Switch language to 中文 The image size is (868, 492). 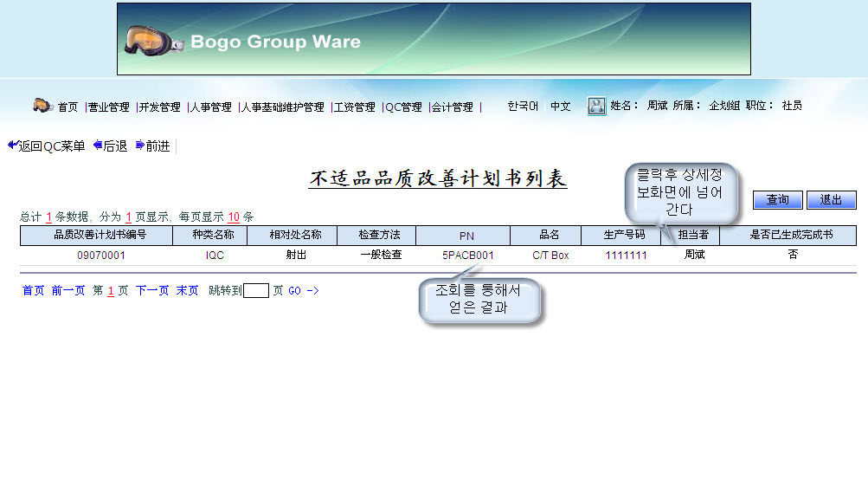[x=561, y=107]
